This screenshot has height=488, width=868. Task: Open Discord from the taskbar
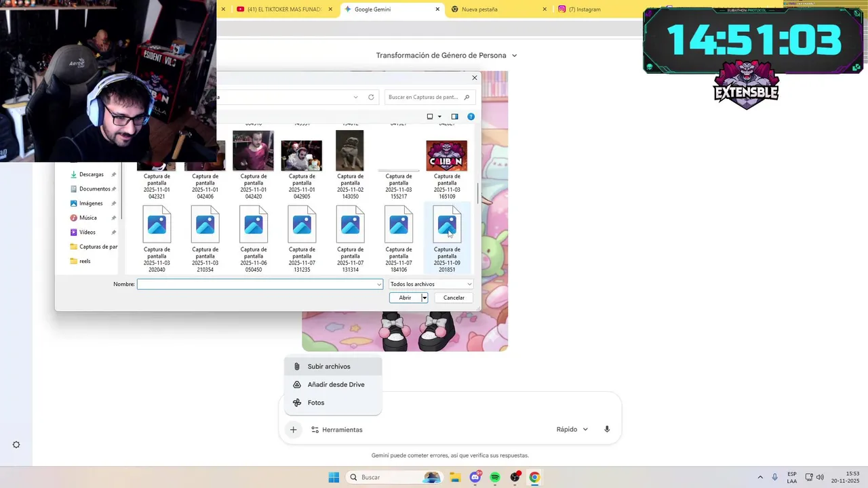pos(475,477)
